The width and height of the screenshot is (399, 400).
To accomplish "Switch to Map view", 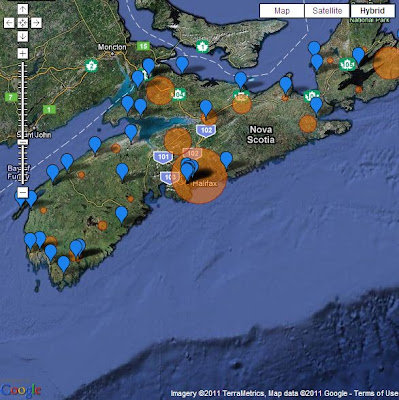I will click(282, 11).
